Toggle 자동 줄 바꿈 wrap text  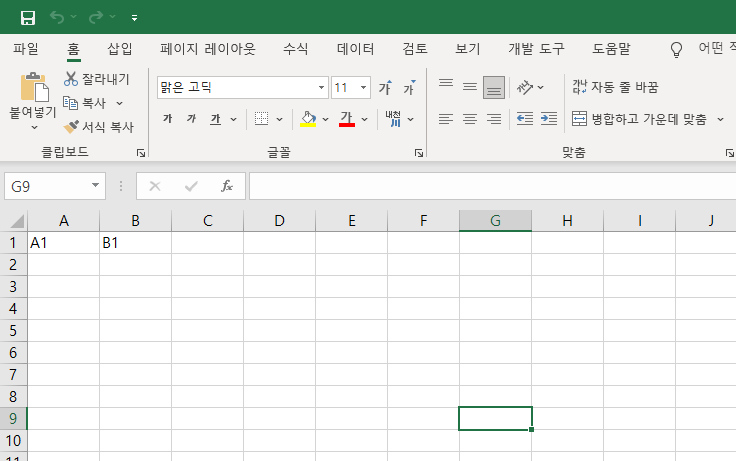click(x=616, y=87)
